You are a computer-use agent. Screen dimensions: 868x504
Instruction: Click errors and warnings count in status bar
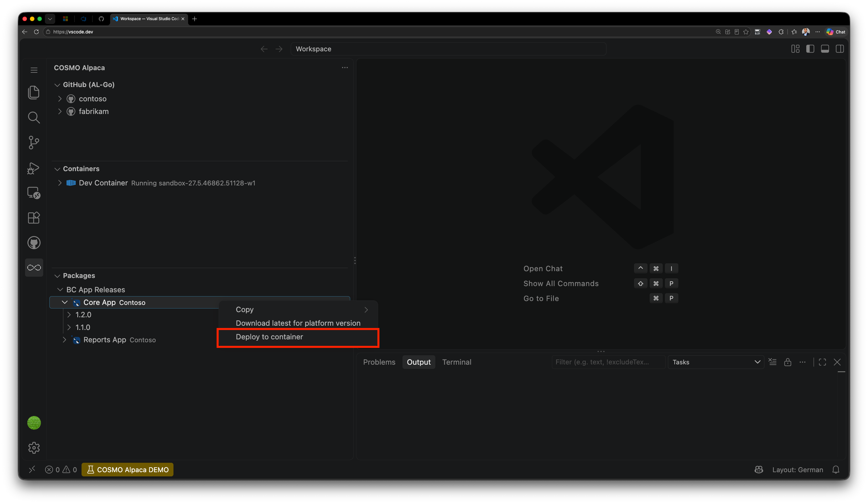click(61, 470)
